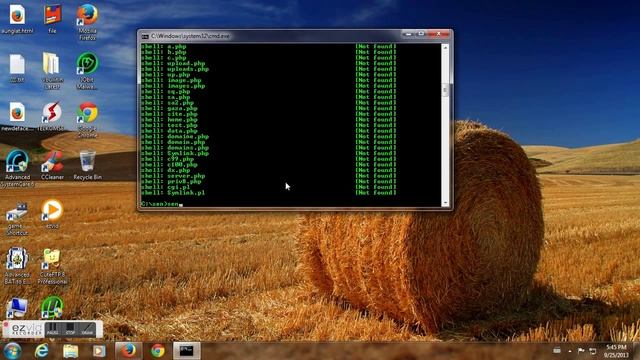Open the Mozilla Firefox desktop shortcut
The width and height of the screenshot is (640, 360).
pos(87,22)
